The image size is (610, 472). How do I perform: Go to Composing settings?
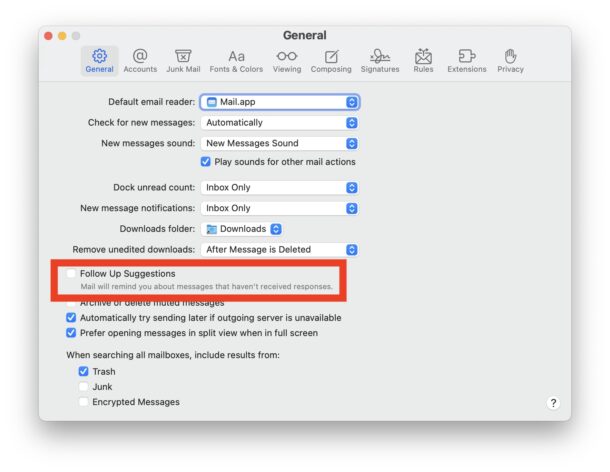[x=331, y=60]
